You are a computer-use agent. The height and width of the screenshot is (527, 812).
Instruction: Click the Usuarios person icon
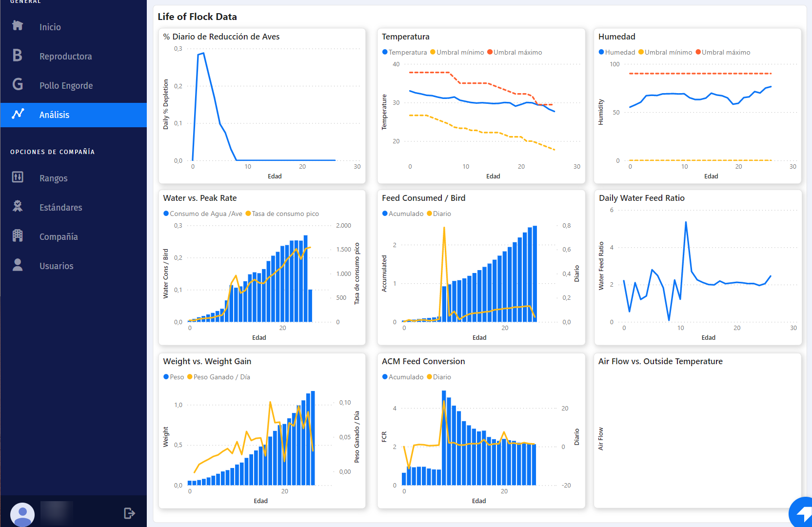point(18,265)
